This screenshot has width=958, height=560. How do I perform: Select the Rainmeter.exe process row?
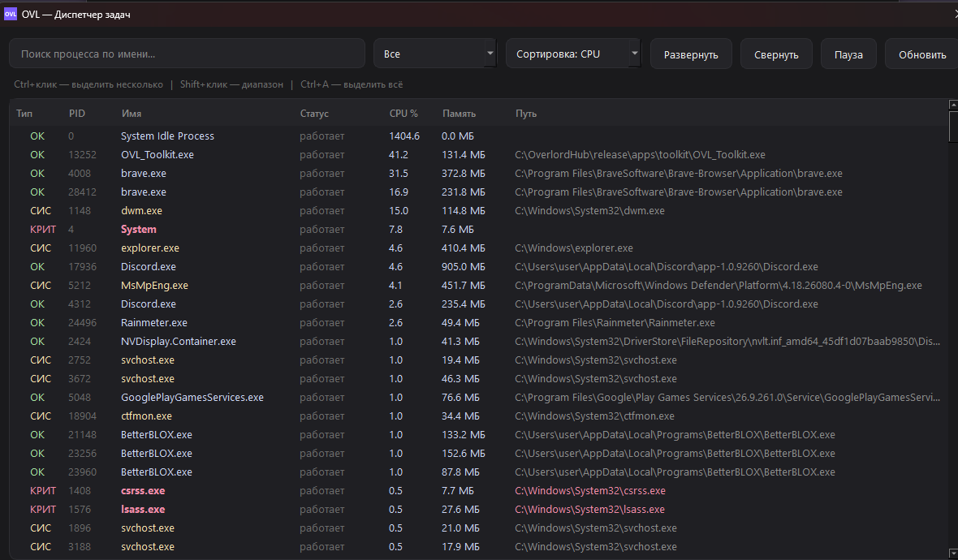tap(478, 322)
